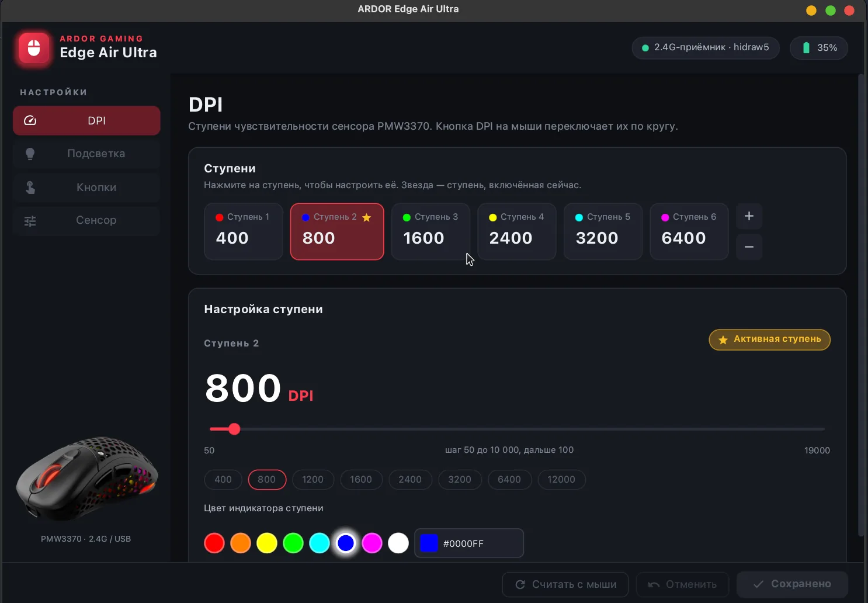Image resolution: width=868 pixels, height=603 pixels.
Task: Click the undo arrow icon in Отменить
Action: click(x=654, y=584)
